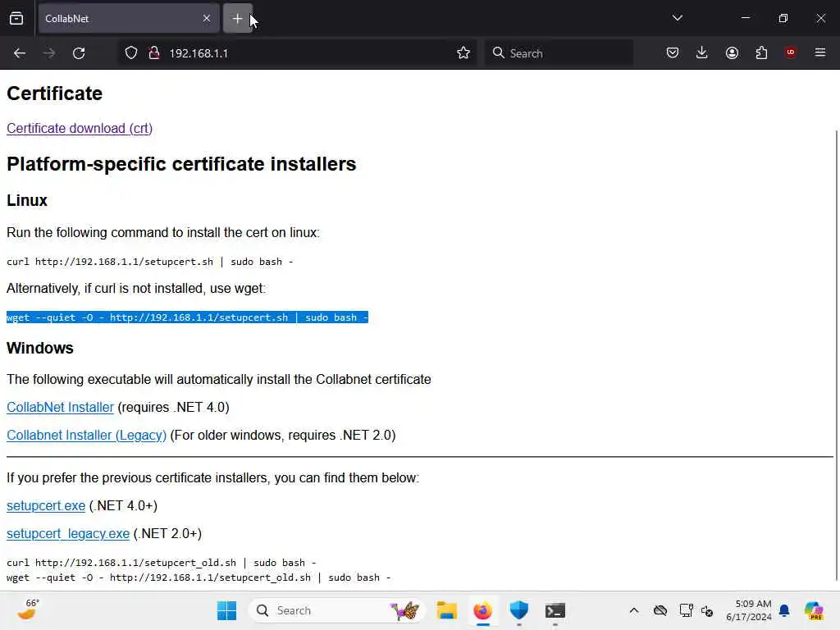Bookmark this page with the star

[463, 53]
